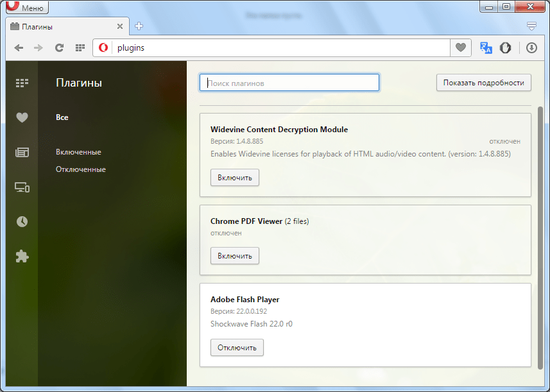Expand the tab list menu at top right
550x392 pixels.
tap(531, 26)
